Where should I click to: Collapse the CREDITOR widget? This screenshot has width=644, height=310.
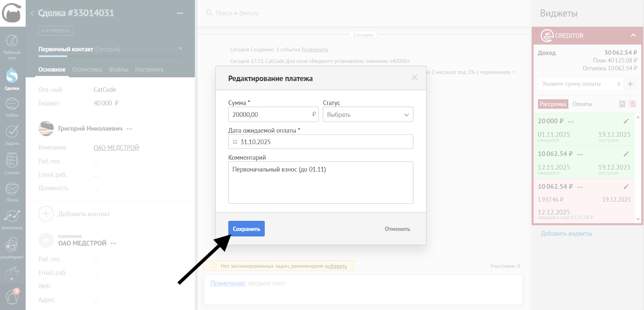click(633, 35)
